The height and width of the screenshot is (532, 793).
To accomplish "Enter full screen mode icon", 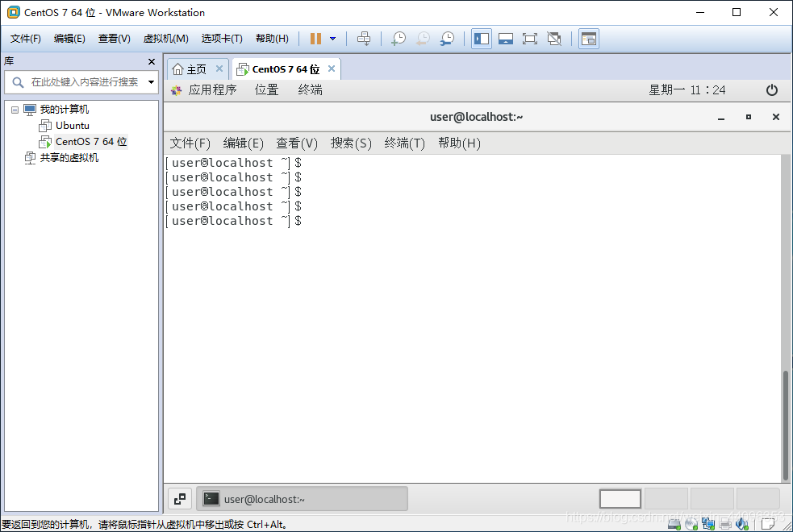I will pyautogui.click(x=529, y=39).
